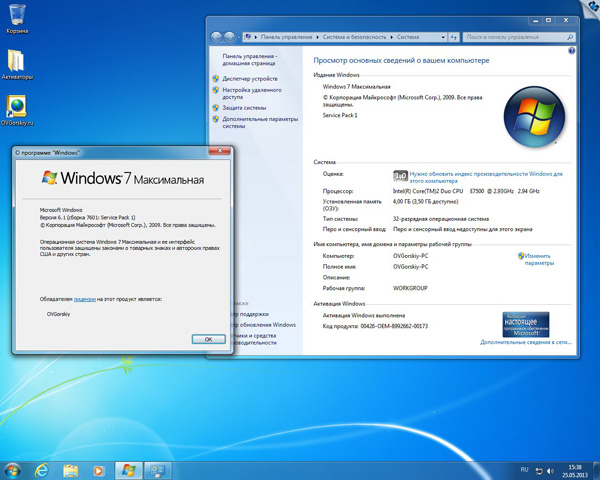The image size is (600, 480).
Task: Click the genuine Microsoft software badge
Action: tap(526, 324)
